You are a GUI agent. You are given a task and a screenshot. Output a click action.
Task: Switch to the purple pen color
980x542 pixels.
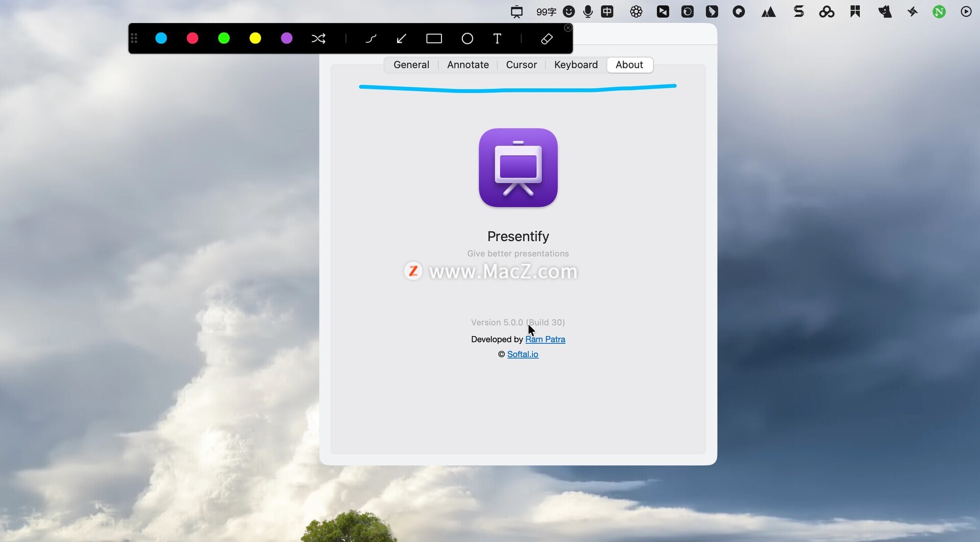coord(287,38)
